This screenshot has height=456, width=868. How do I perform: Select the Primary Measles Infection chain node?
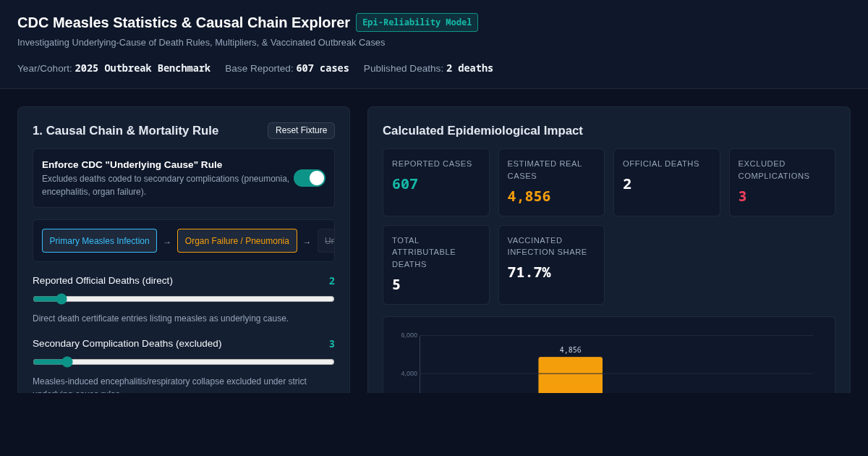(x=99, y=241)
